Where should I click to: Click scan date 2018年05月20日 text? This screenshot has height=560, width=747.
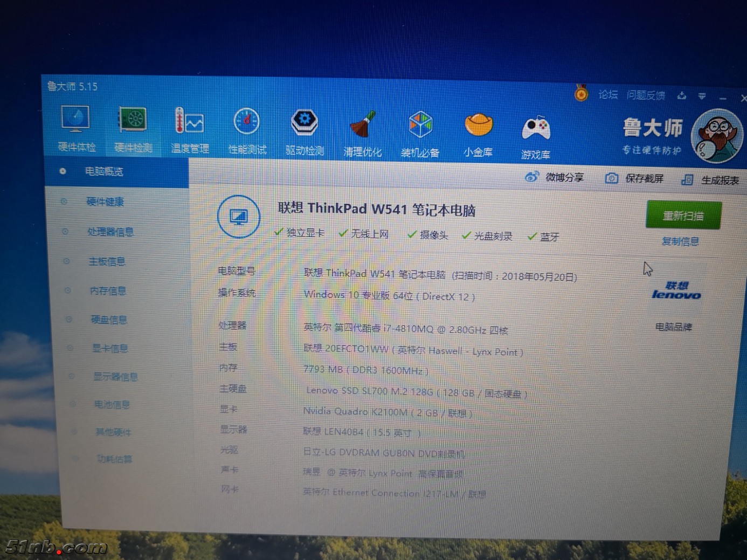click(x=539, y=276)
